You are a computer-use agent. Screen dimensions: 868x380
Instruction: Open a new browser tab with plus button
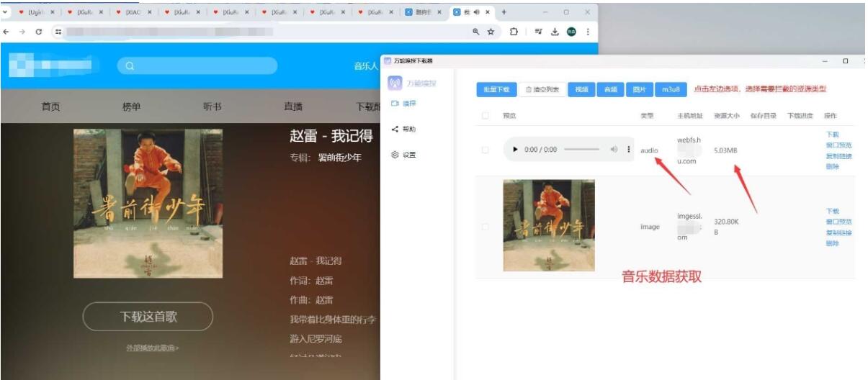(504, 12)
